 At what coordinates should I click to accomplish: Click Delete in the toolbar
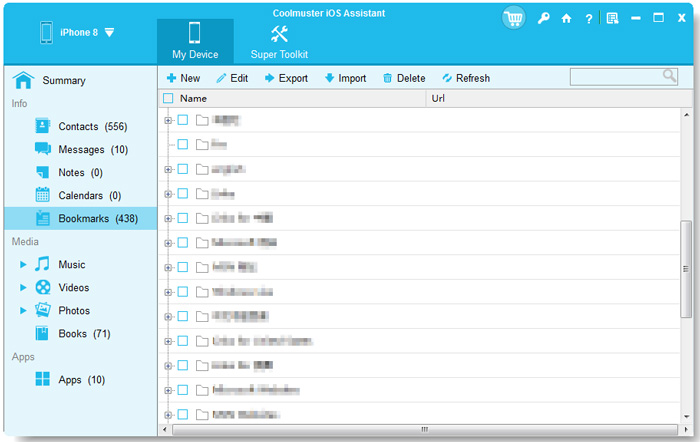404,78
